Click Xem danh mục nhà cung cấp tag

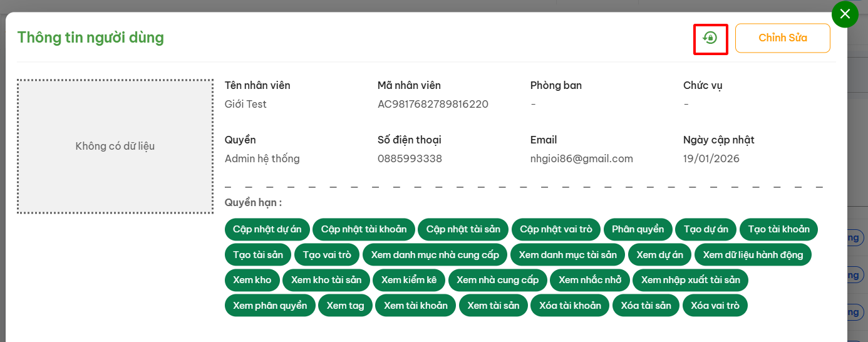(435, 255)
